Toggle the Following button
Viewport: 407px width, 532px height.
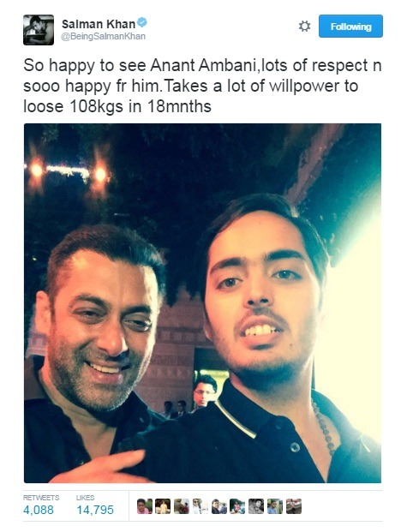350,26
